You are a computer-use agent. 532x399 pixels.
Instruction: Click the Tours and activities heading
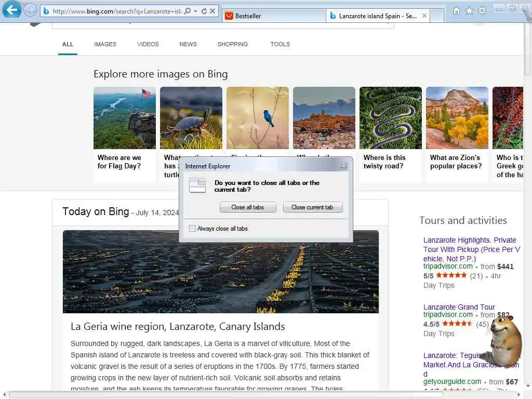463,220
